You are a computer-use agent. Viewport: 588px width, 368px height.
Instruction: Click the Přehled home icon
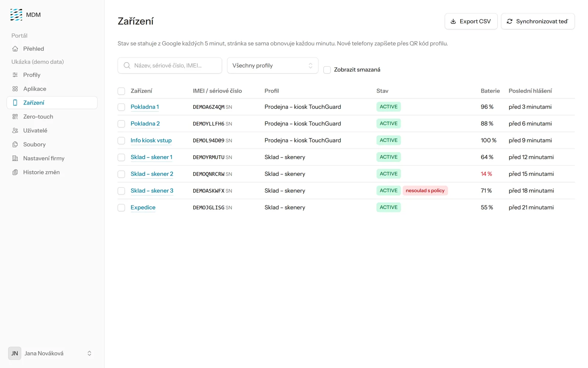[x=15, y=49]
